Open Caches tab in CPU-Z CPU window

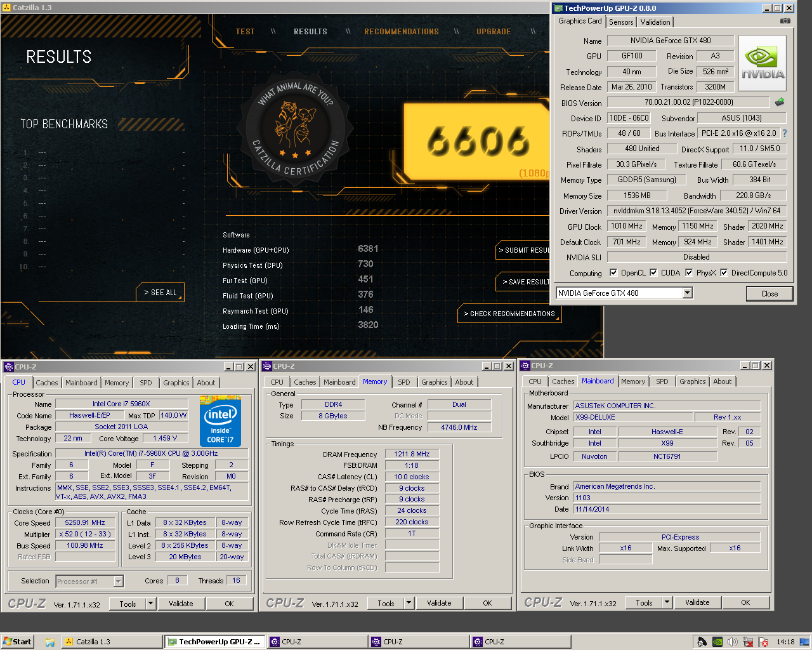tap(47, 383)
